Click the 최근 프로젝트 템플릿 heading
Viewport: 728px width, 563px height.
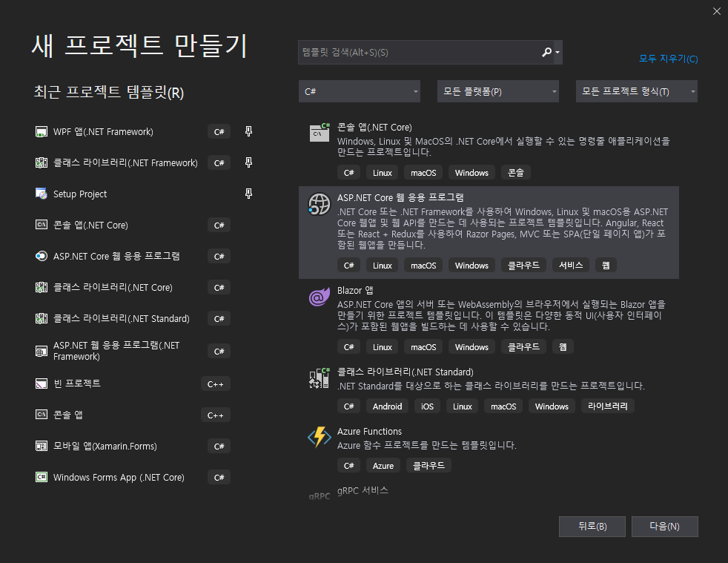point(109,93)
